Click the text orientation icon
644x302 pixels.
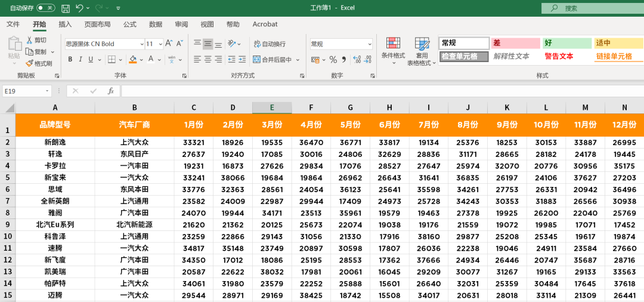click(232, 44)
